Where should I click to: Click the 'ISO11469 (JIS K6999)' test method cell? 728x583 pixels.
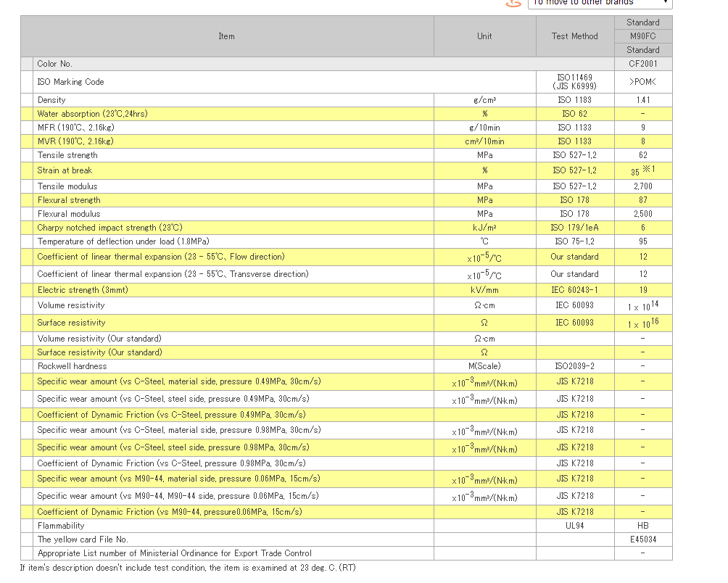point(575,82)
